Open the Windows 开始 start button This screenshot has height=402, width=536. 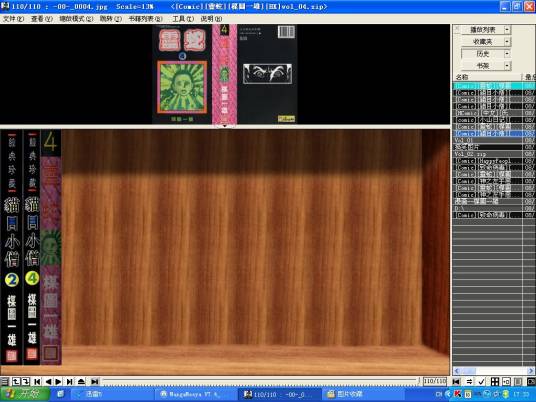tap(25, 394)
